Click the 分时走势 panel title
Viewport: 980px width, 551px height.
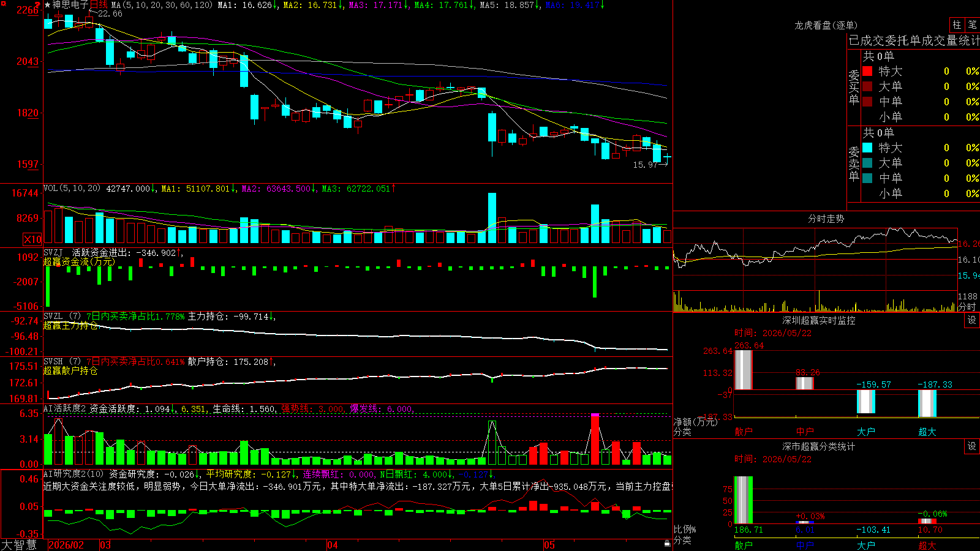[826, 219]
